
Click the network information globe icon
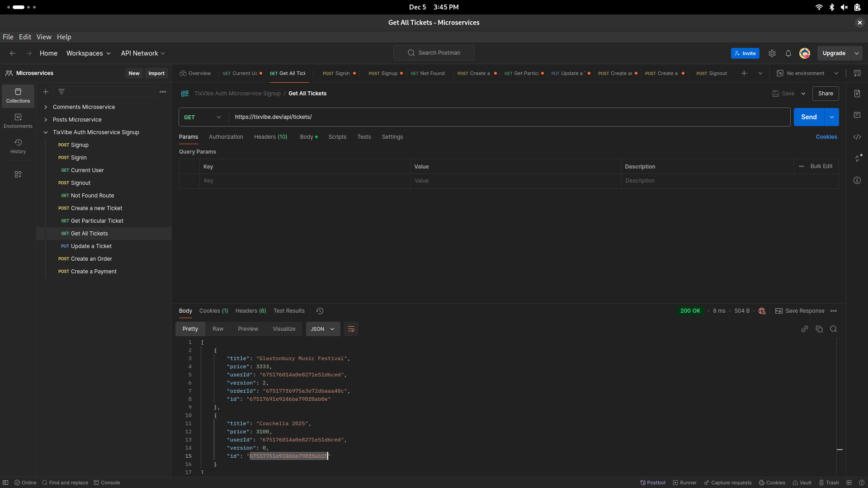pyautogui.click(x=762, y=311)
